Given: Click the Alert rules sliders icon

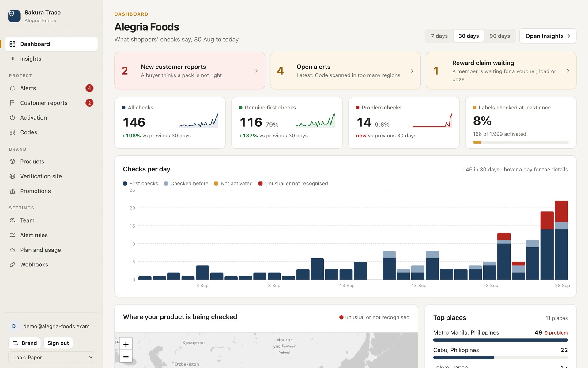Looking at the screenshot, I should (12, 235).
